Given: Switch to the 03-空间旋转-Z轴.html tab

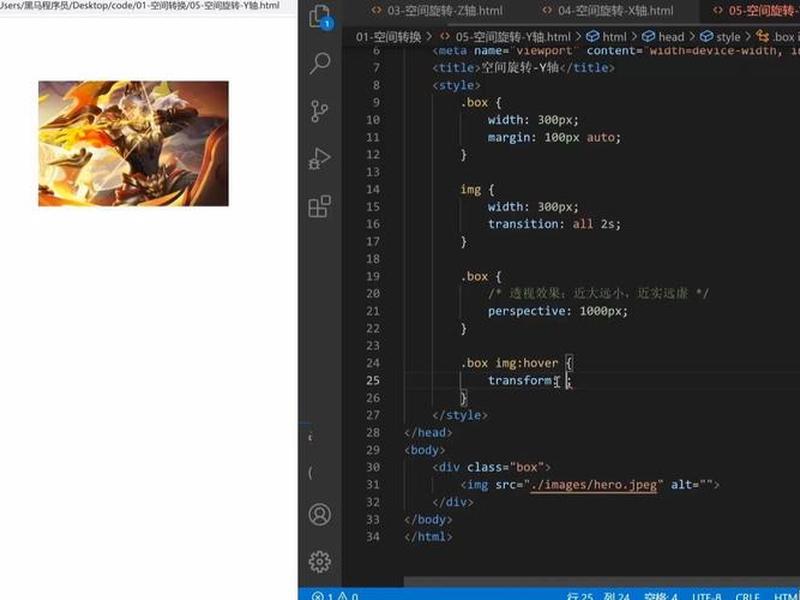Looking at the screenshot, I should tap(437, 11).
